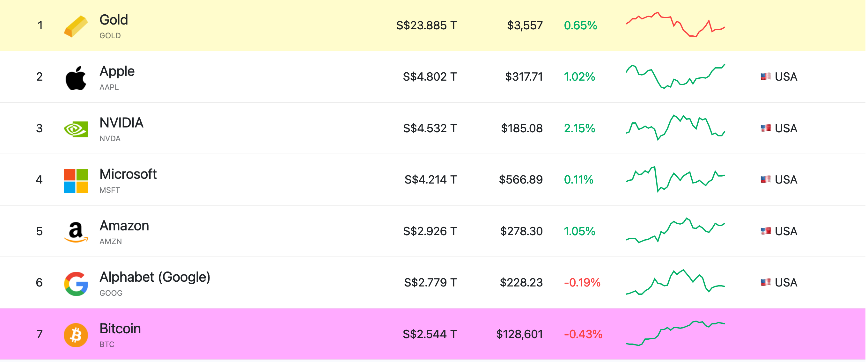The height and width of the screenshot is (362, 868).
Task: Click the Amazon logo icon
Action: [76, 232]
